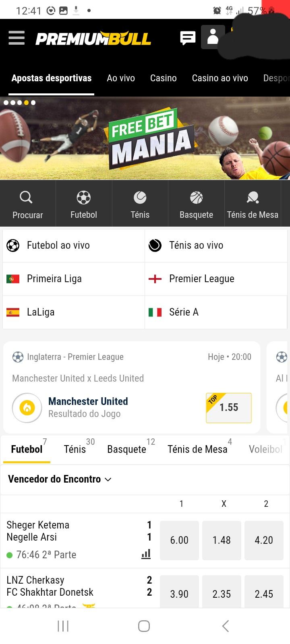Tap the user account profile icon
The image size is (290, 644).
tap(213, 37)
